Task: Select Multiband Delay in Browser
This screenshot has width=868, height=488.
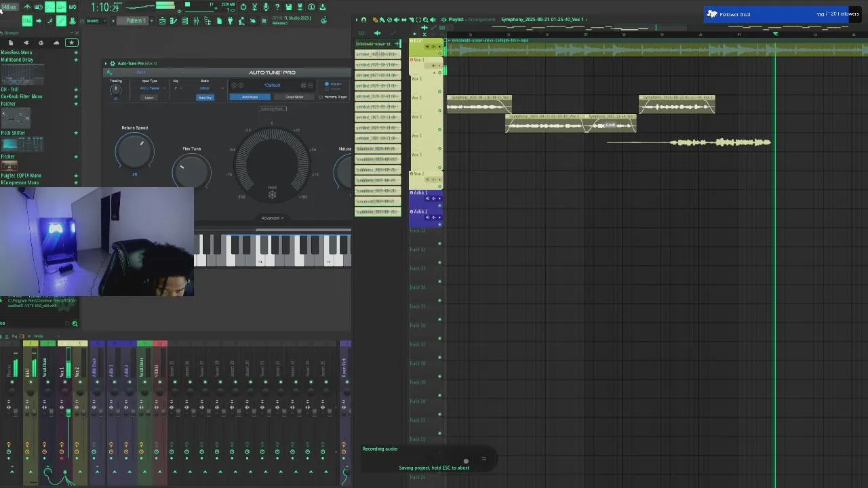Action: click(17, 60)
